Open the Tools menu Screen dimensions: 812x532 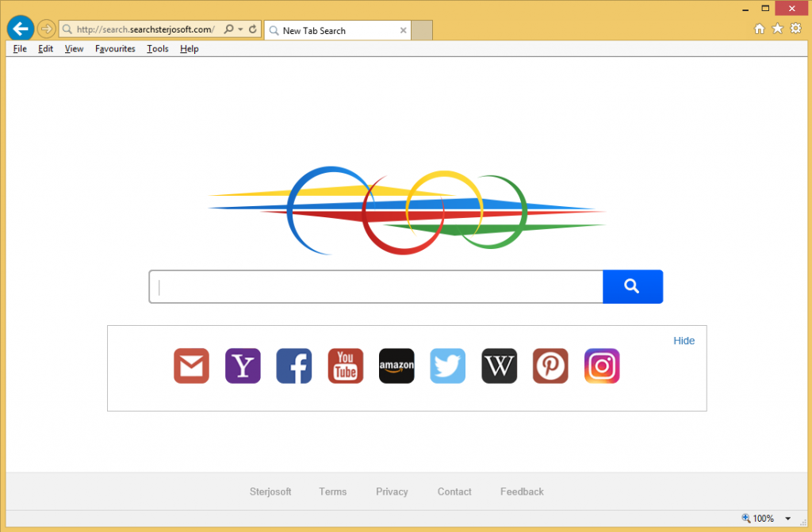(x=158, y=48)
